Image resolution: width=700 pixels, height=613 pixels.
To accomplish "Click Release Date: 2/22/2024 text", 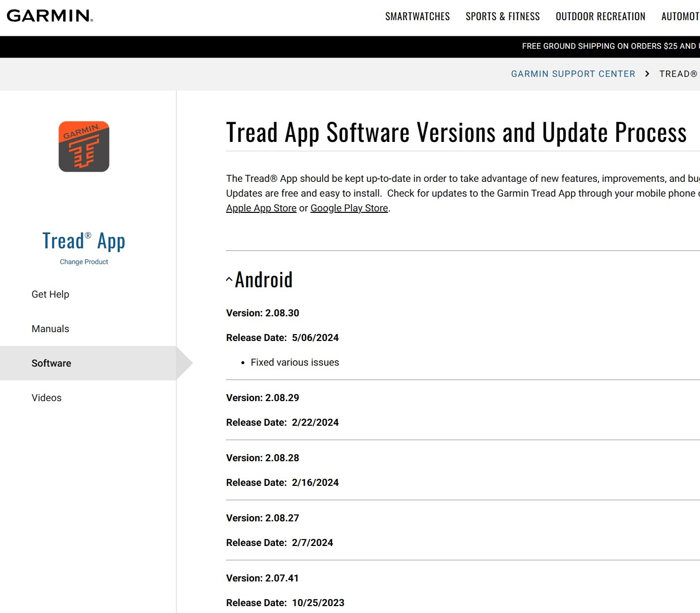I will coord(282,422).
